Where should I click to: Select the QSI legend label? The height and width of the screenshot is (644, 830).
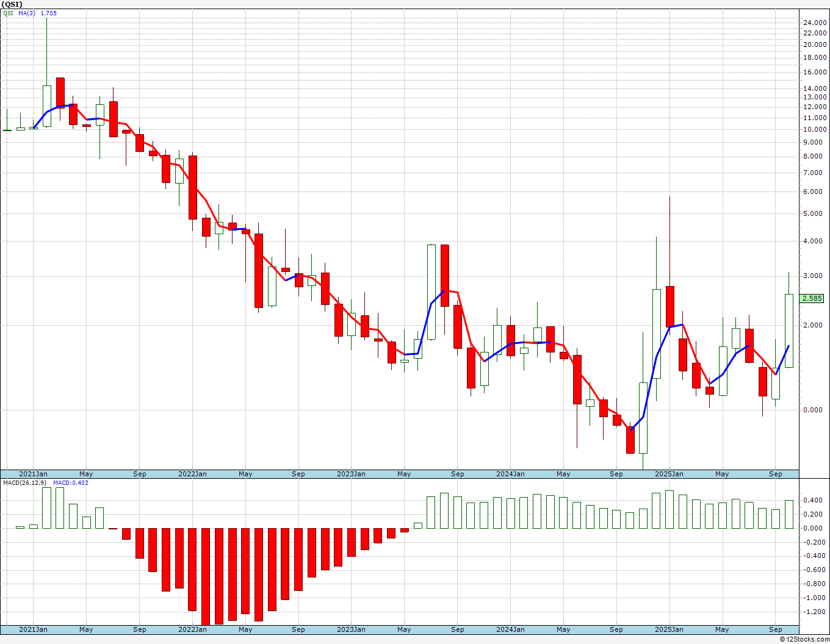click(9, 13)
